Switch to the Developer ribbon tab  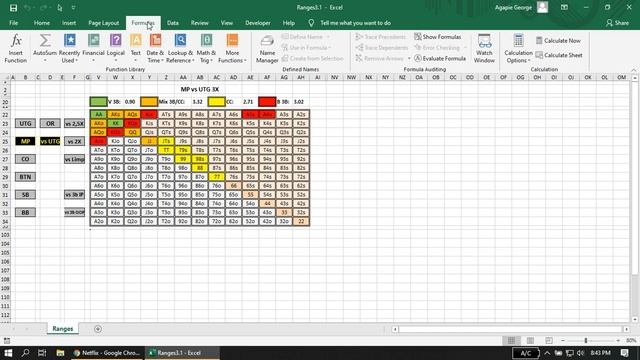point(258,23)
